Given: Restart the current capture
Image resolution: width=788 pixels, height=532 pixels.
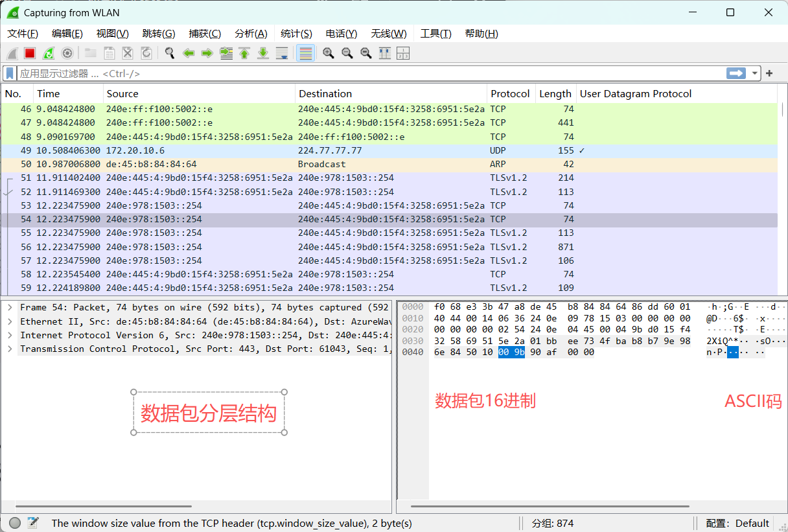Looking at the screenshot, I should (x=49, y=53).
